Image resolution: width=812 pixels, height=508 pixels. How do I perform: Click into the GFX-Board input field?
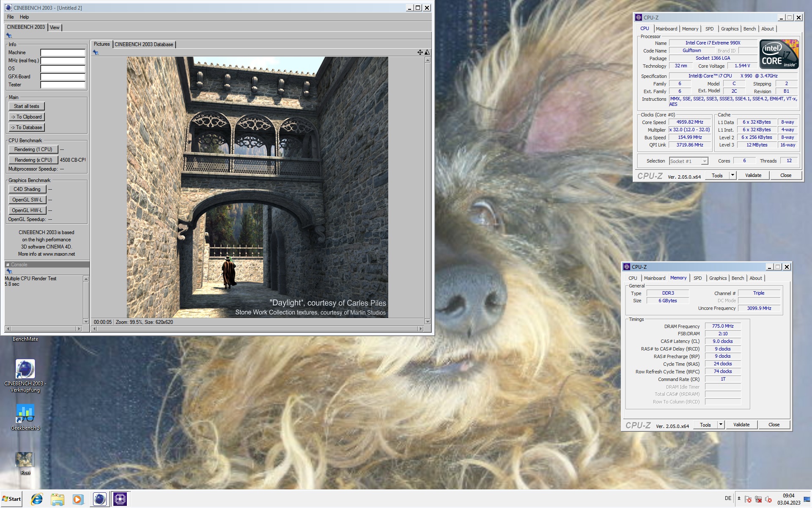pos(63,77)
